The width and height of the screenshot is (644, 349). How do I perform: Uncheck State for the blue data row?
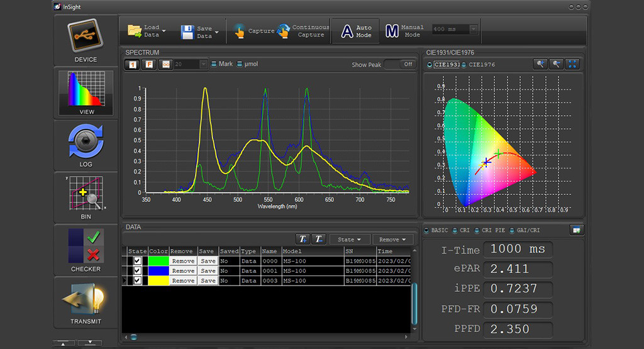tap(138, 271)
